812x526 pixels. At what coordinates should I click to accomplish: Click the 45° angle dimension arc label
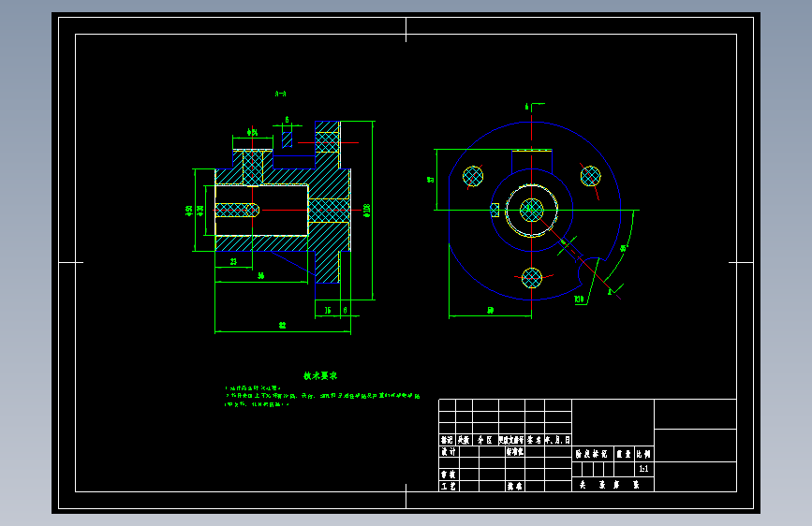pyautogui.click(x=623, y=249)
